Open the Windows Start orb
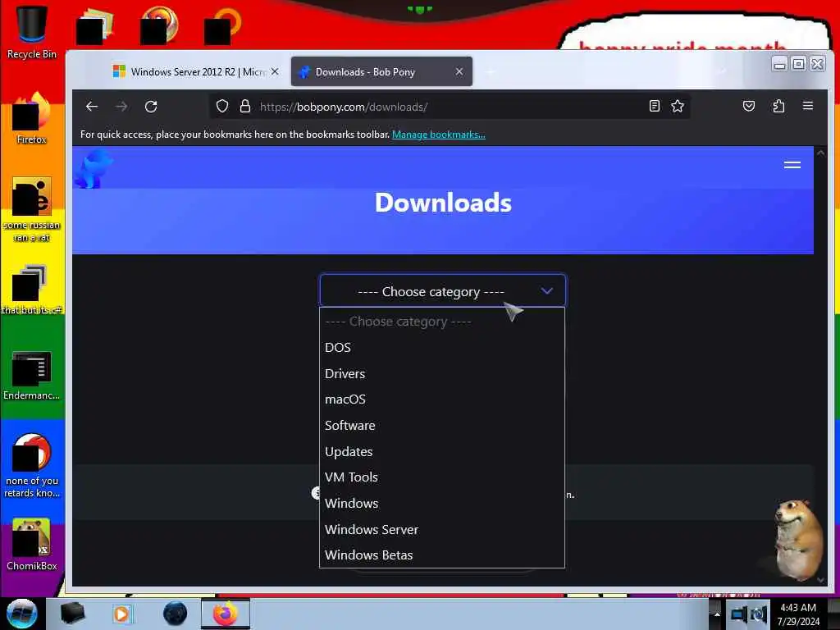The image size is (840, 630). point(22,614)
